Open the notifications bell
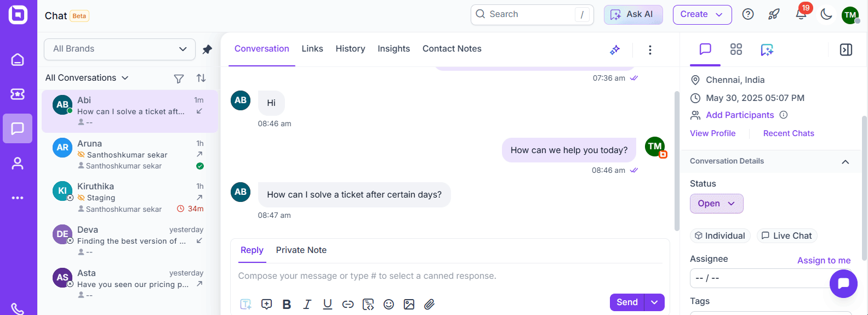Image resolution: width=868 pixels, height=315 pixels. [x=801, y=14]
